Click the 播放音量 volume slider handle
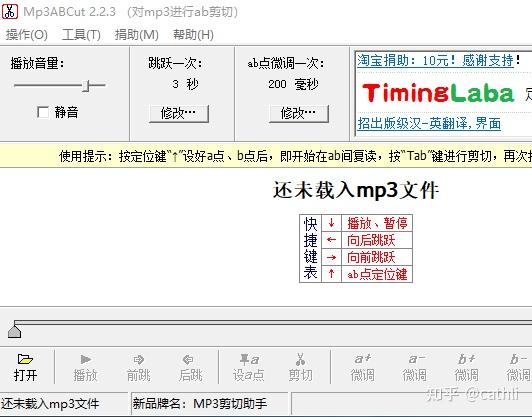This screenshot has width=532, height=417. coord(87,86)
